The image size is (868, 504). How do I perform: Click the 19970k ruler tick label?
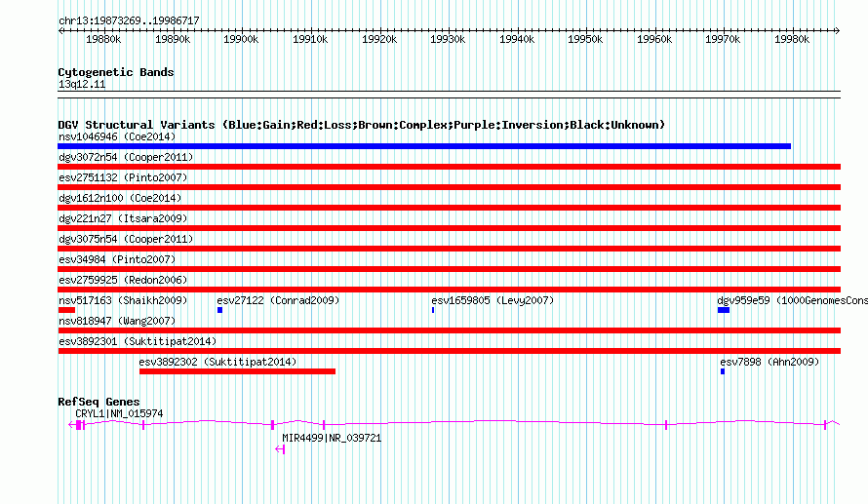click(x=723, y=39)
